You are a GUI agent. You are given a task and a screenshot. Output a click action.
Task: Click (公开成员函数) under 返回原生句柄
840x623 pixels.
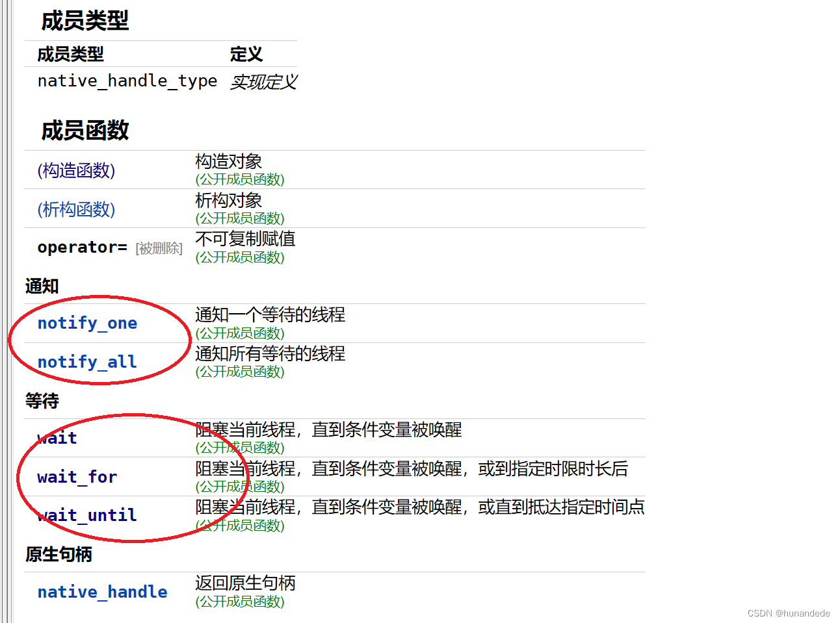point(240,602)
